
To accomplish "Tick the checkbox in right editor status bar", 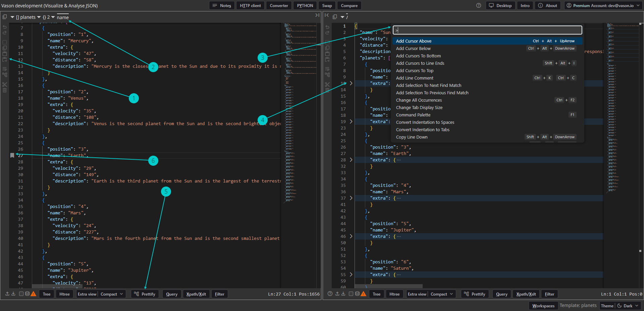I will coord(351,294).
